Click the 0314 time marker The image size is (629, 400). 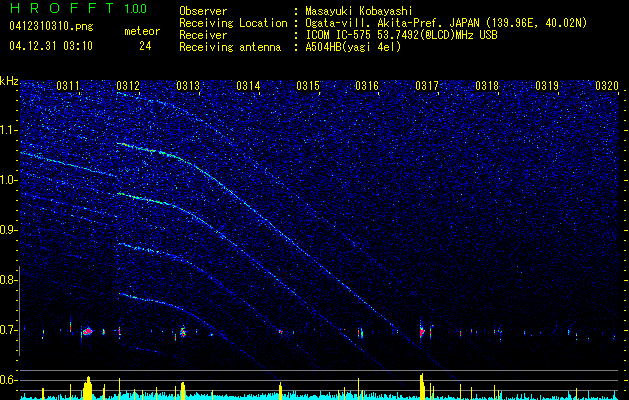pyautogui.click(x=248, y=86)
